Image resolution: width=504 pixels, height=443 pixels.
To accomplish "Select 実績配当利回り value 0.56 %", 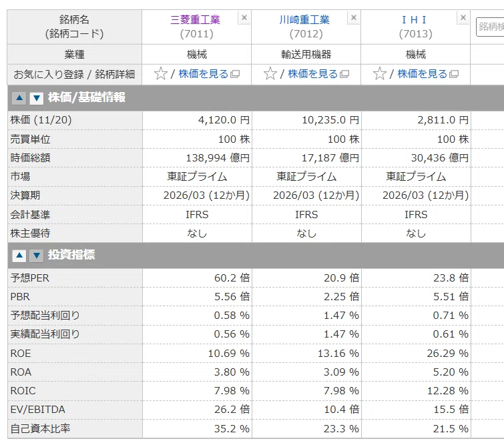I will click(x=232, y=334).
